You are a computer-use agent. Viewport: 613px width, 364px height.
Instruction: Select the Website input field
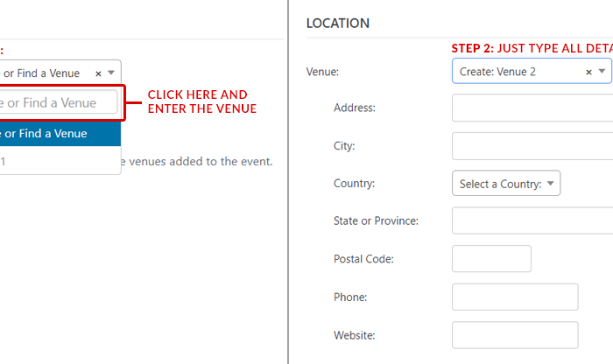coord(515,335)
